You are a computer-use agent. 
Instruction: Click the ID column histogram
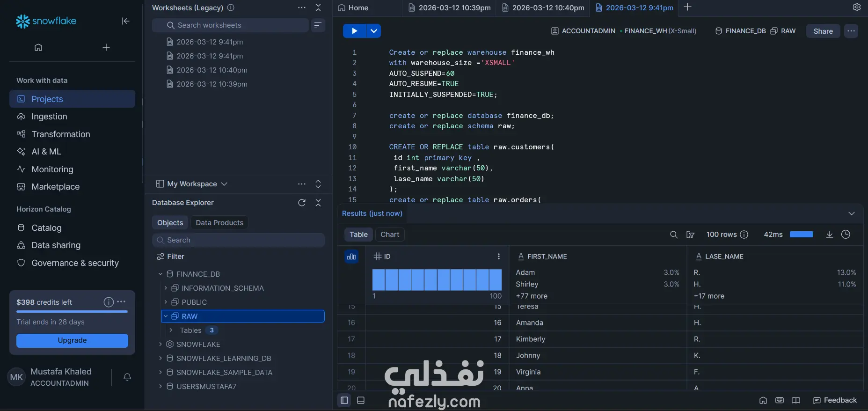[x=437, y=280]
